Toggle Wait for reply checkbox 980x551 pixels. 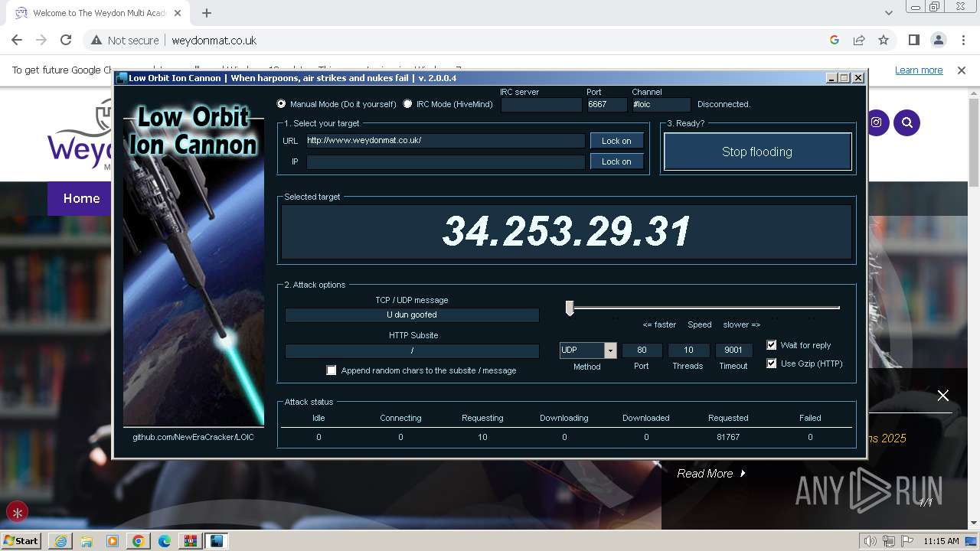(x=772, y=345)
